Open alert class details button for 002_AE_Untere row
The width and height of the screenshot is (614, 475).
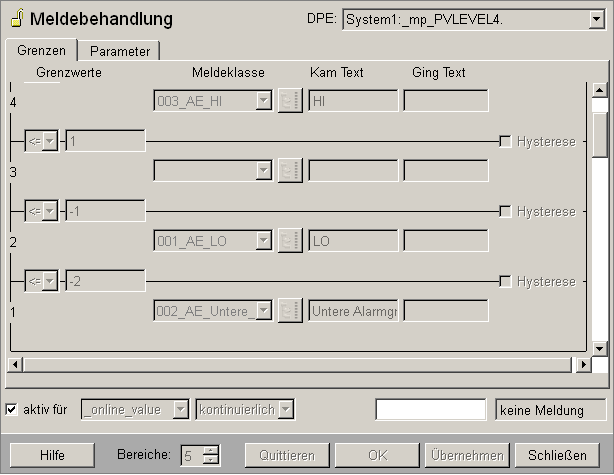coord(290,311)
